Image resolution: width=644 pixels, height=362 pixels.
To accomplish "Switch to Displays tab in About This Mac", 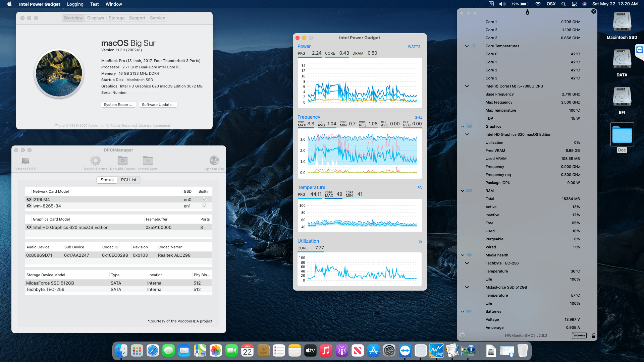I will point(96,18).
